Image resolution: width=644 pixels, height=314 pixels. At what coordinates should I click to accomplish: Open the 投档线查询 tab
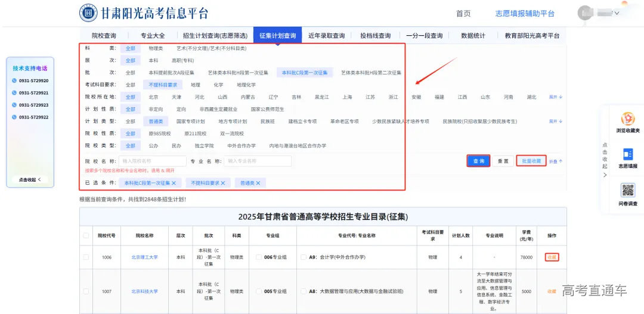click(376, 36)
